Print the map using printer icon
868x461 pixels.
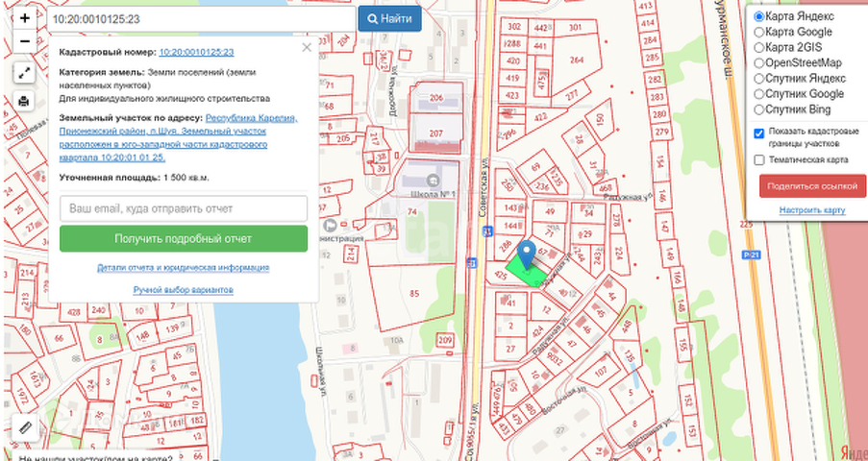[x=24, y=101]
